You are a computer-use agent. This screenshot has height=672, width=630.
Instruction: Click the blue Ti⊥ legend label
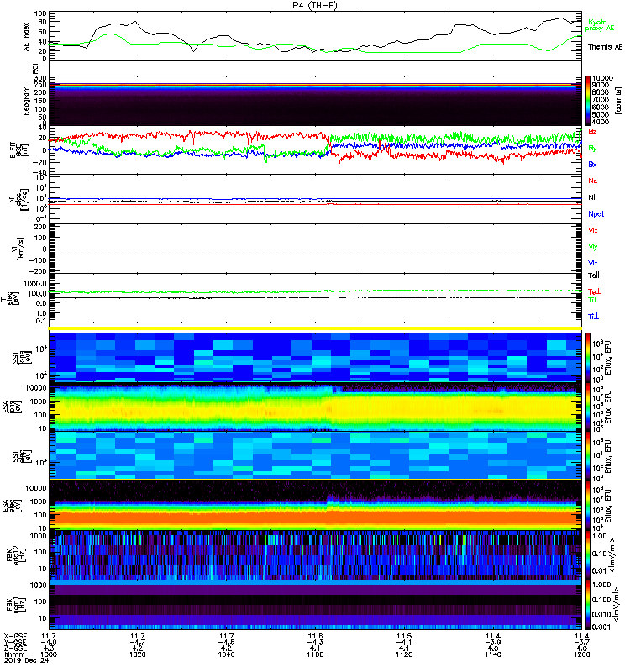pyautogui.click(x=593, y=317)
